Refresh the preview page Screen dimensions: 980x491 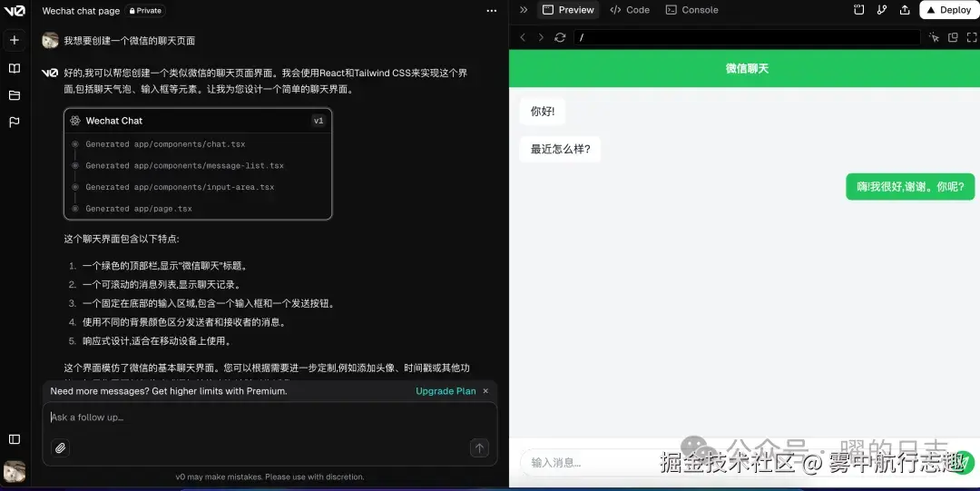point(560,37)
